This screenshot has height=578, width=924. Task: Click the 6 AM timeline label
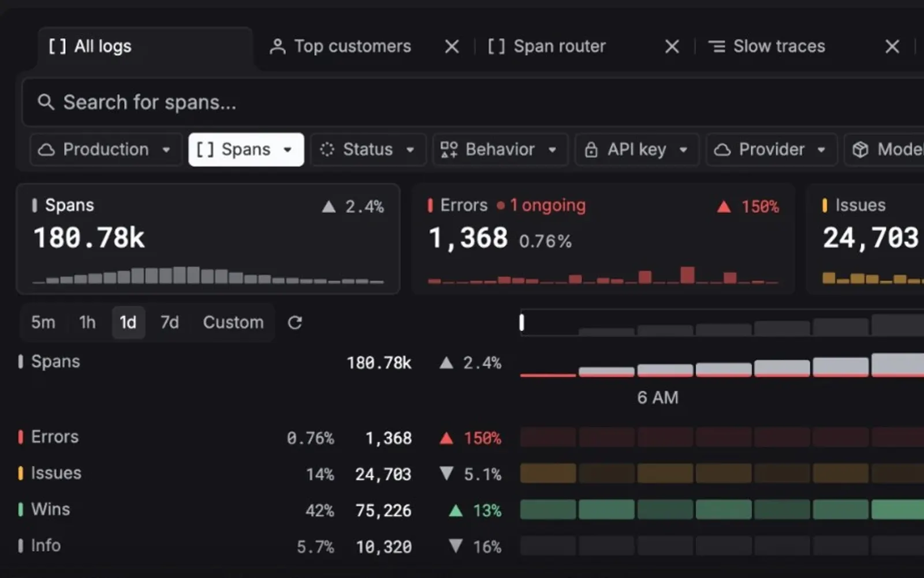(x=658, y=398)
